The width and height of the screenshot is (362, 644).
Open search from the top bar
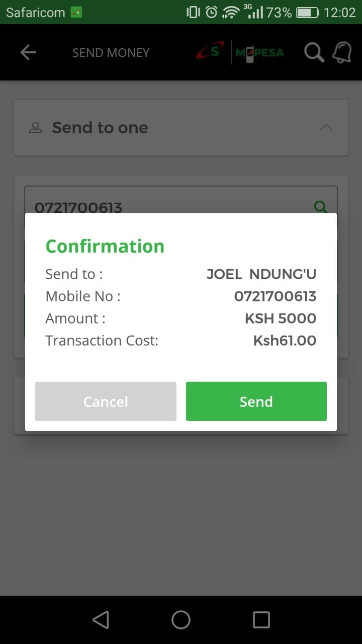point(314,52)
